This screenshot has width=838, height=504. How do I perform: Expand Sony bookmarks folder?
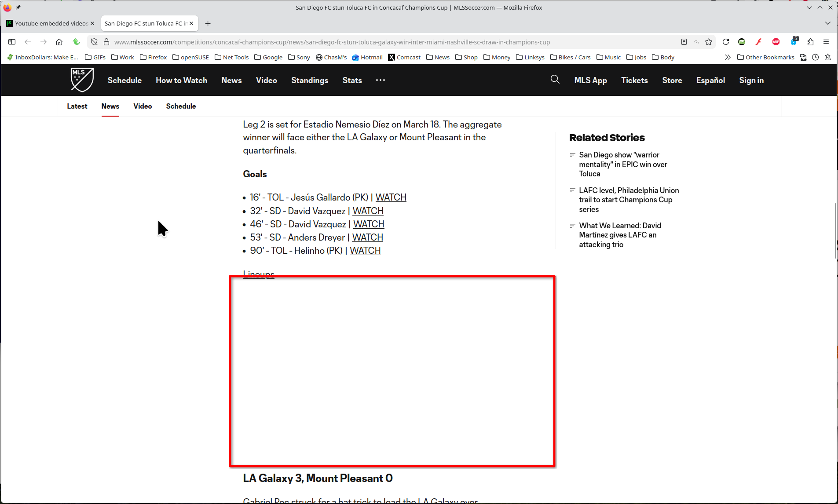pos(299,57)
